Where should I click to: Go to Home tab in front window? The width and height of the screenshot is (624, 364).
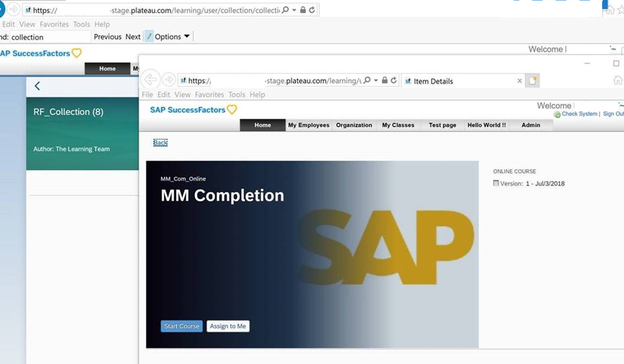tap(262, 125)
